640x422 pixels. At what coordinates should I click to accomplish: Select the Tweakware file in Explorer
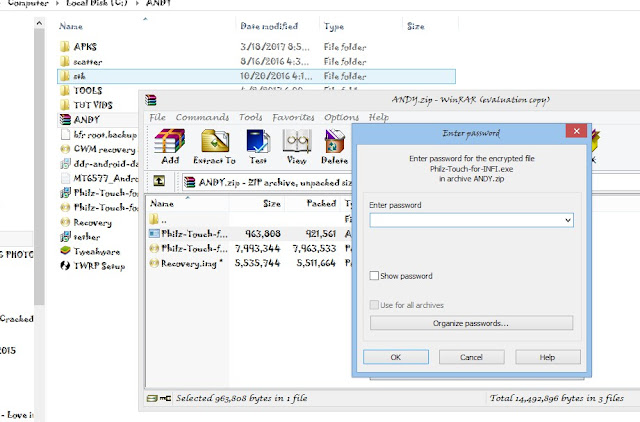point(90,251)
